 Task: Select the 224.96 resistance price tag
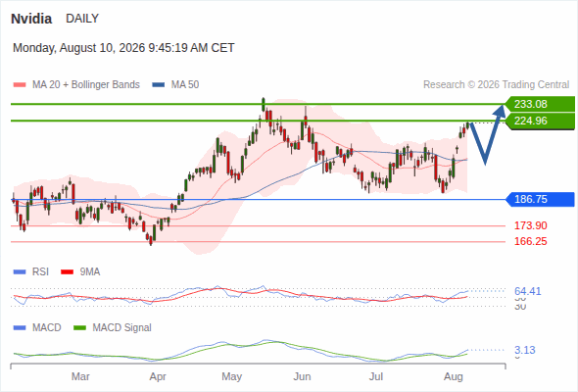pyautogui.click(x=540, y=121)
